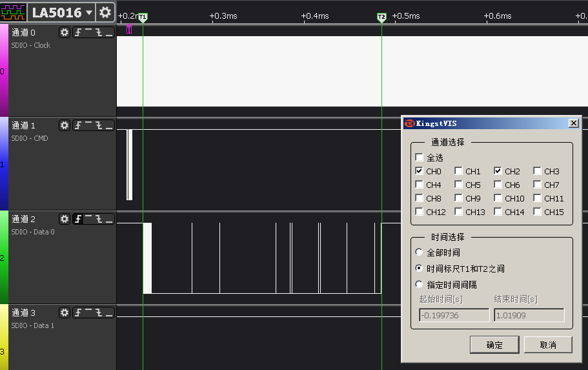Set rising edge trigger on channel 3
Image resolution: width=588 pixels, height=370 pixels.
[x=78, y=313]
